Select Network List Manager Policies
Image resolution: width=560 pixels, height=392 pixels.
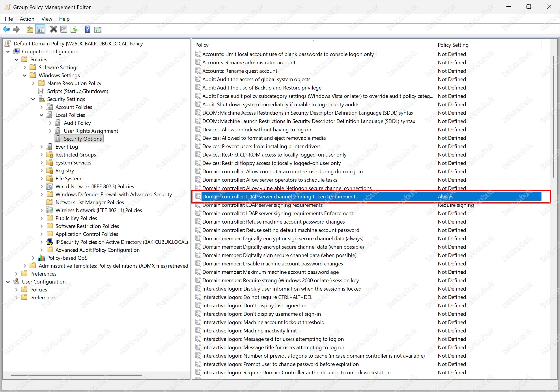pos(90,202)
